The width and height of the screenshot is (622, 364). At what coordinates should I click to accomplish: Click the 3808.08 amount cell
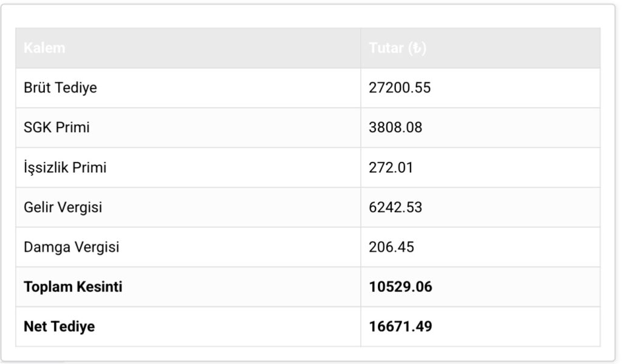pyautogui.click(x=395, y=128)
